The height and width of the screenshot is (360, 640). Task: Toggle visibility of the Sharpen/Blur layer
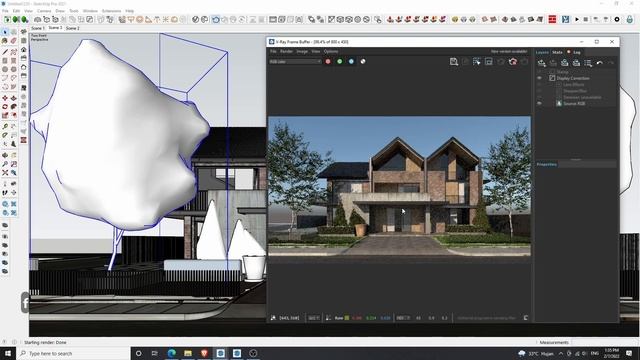(540, 91)
